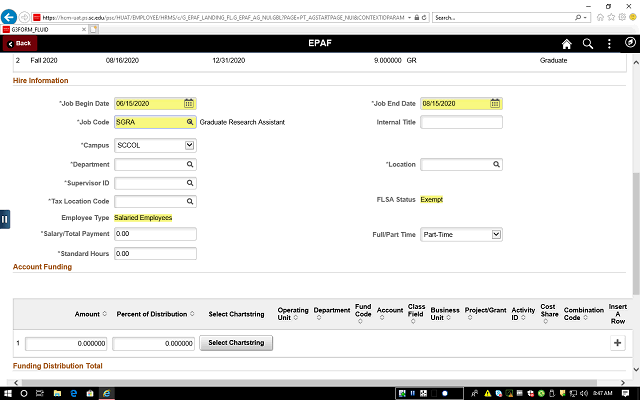Add a funding row with plus icon
This screenshot has height=400, width=640.
[618, 343]
